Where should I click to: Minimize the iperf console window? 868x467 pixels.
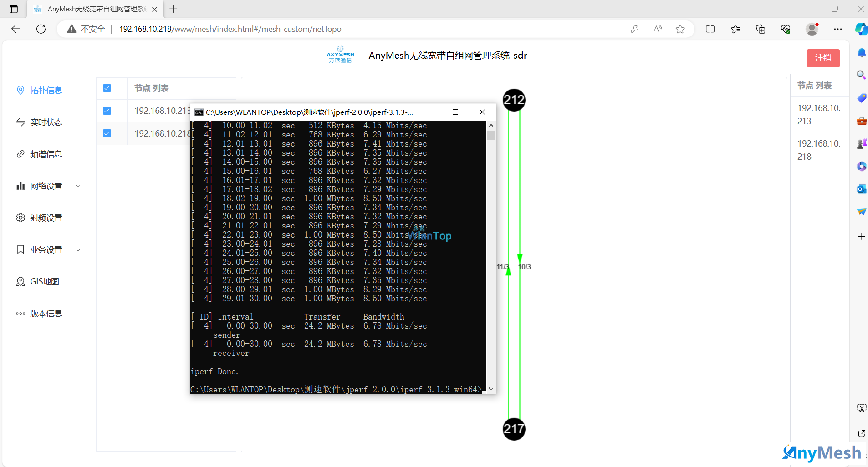pos(429,112)
